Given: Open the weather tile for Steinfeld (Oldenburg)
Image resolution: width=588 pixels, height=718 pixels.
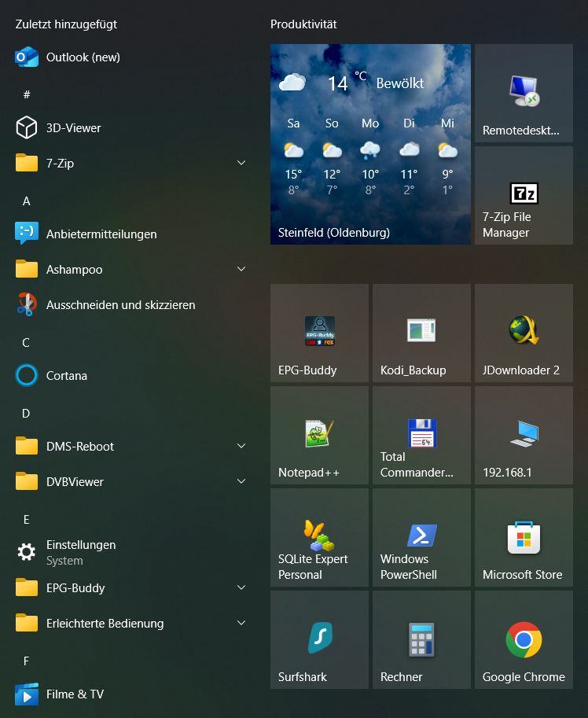Looking at the screenshot, I should click(371, 144).
